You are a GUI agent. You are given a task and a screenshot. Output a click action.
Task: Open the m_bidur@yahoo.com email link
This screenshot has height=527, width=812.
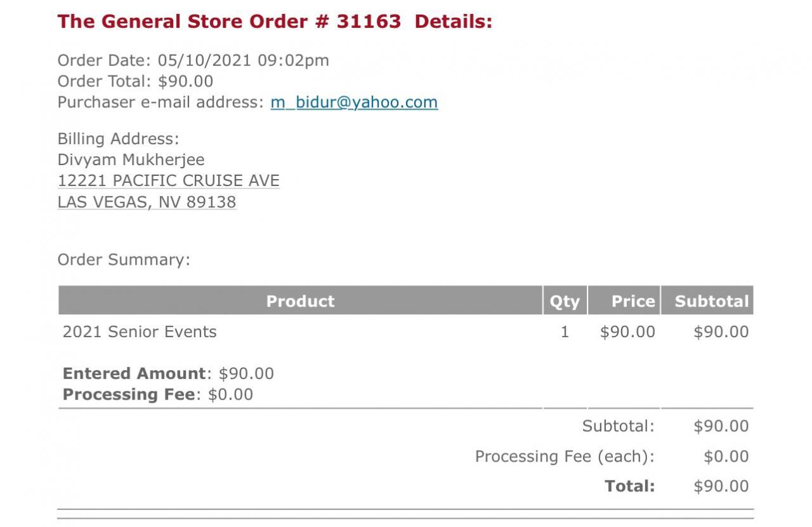[x=354, y=102]
